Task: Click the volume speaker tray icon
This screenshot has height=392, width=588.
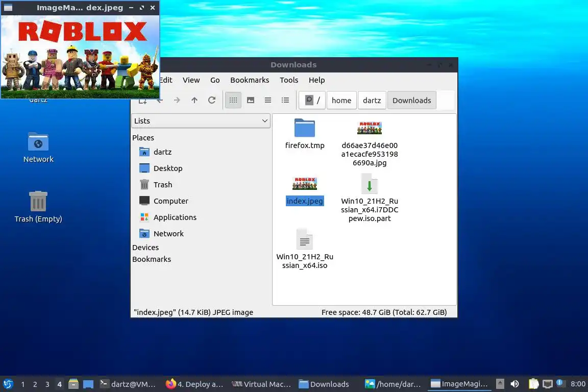Action: click(x=515, y=384)
